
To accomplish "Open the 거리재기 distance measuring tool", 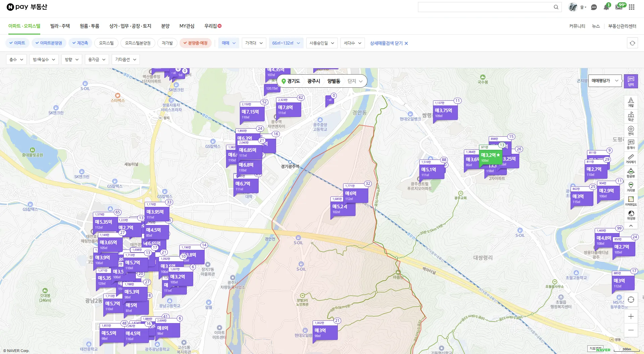I will (x=631, y=159).
